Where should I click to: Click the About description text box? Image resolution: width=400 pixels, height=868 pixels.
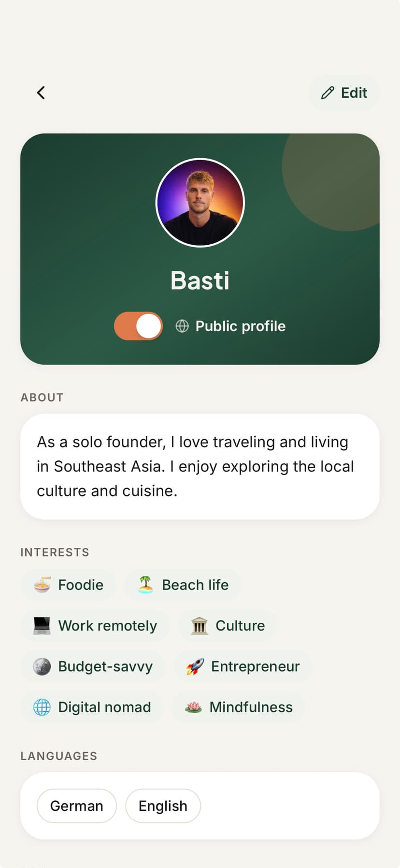[200, 467]
